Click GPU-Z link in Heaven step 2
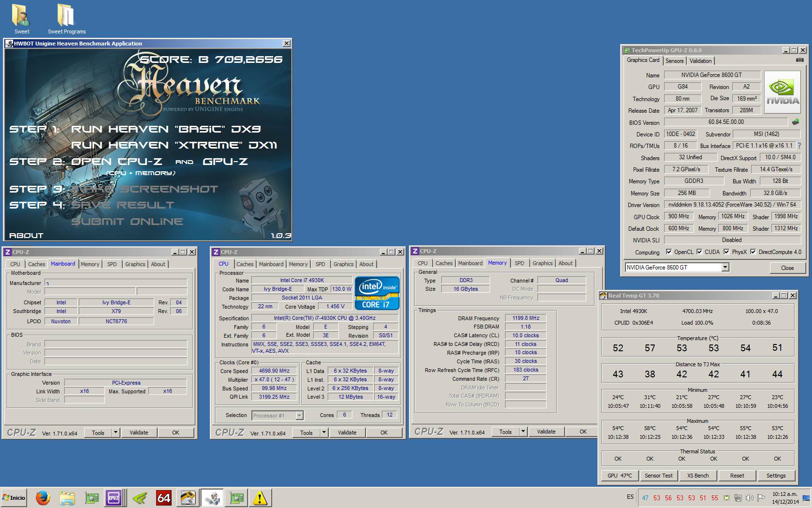 (225, 162)
